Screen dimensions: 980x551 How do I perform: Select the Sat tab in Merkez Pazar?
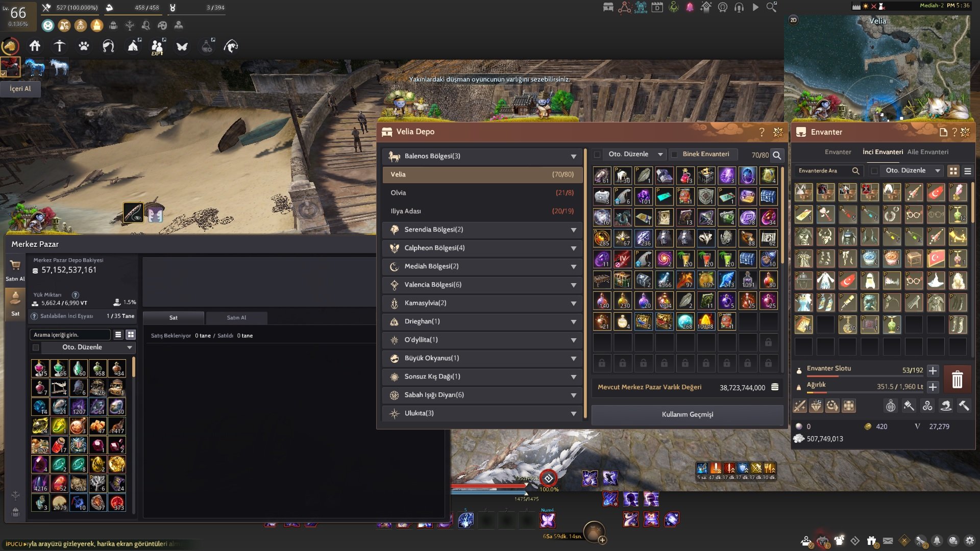click(174, 318)
